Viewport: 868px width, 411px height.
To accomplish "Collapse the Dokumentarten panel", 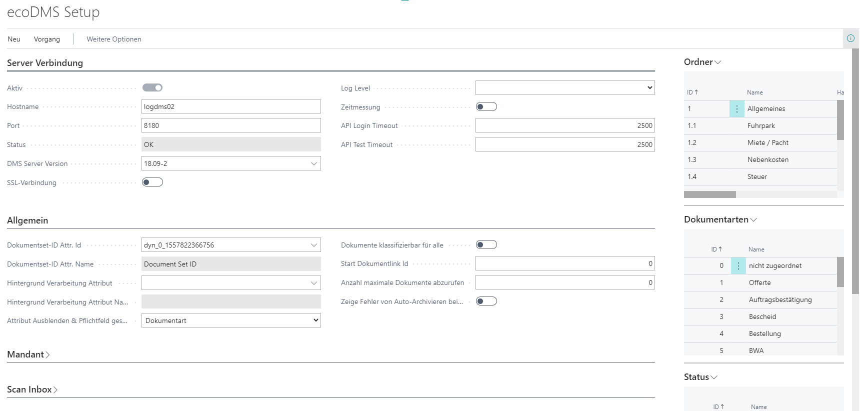I will coord(720,219).
